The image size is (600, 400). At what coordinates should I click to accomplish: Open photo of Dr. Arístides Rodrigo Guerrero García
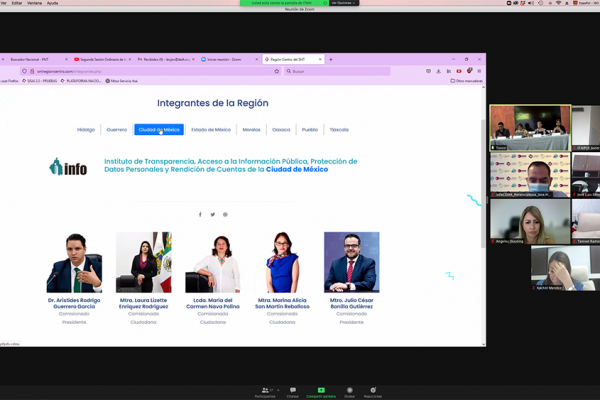[74, 262]
